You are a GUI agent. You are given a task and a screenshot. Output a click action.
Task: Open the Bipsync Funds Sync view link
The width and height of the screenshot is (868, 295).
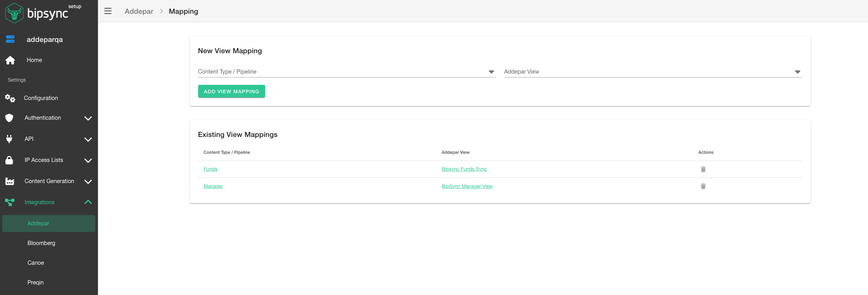tap(464, 169)
